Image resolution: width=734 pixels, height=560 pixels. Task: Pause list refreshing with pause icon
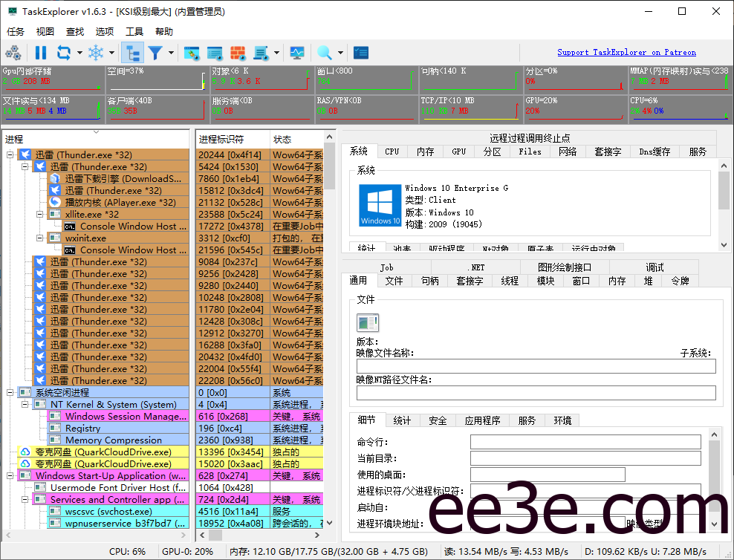pyautogui.click(x=41, y=53)
